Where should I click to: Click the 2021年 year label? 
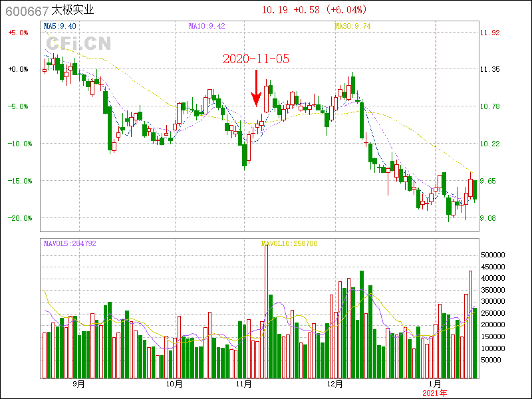coord(436,393)
